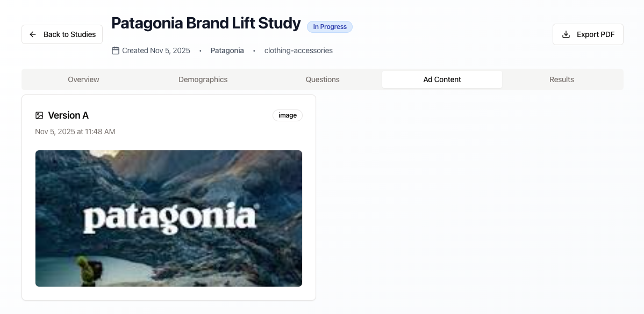This screenshot has width=644, height=314.
Task: Click the calendar icon next to creation date
Action: coord(115,50)
